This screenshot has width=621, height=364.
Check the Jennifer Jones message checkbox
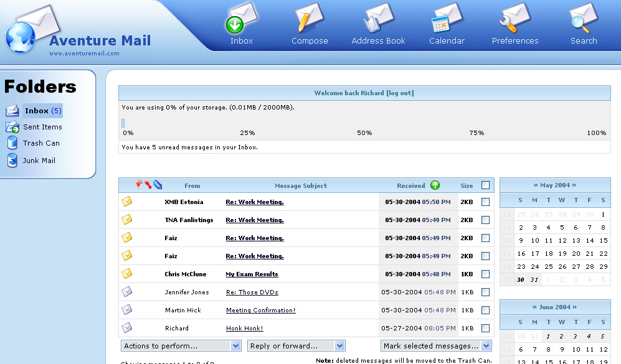coord(485,292)
